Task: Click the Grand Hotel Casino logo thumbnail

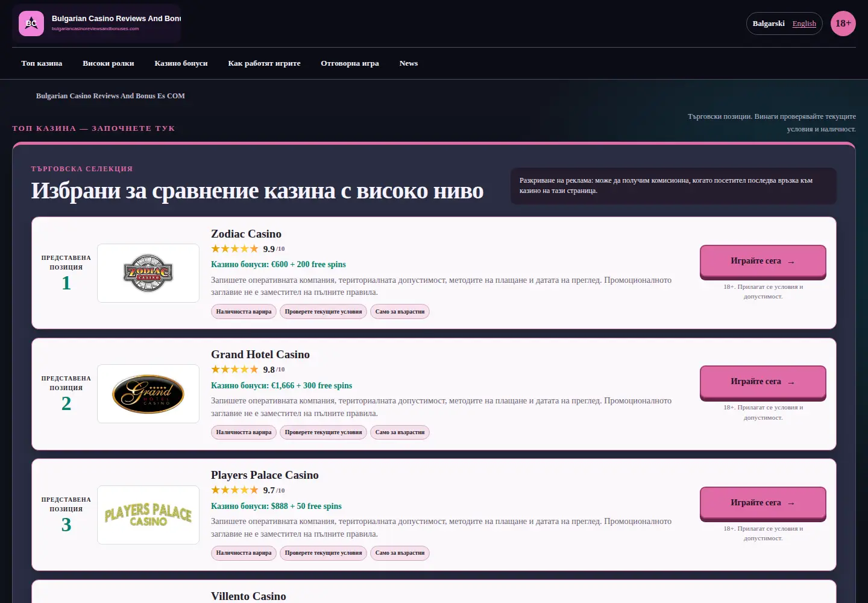Action: 148,394
